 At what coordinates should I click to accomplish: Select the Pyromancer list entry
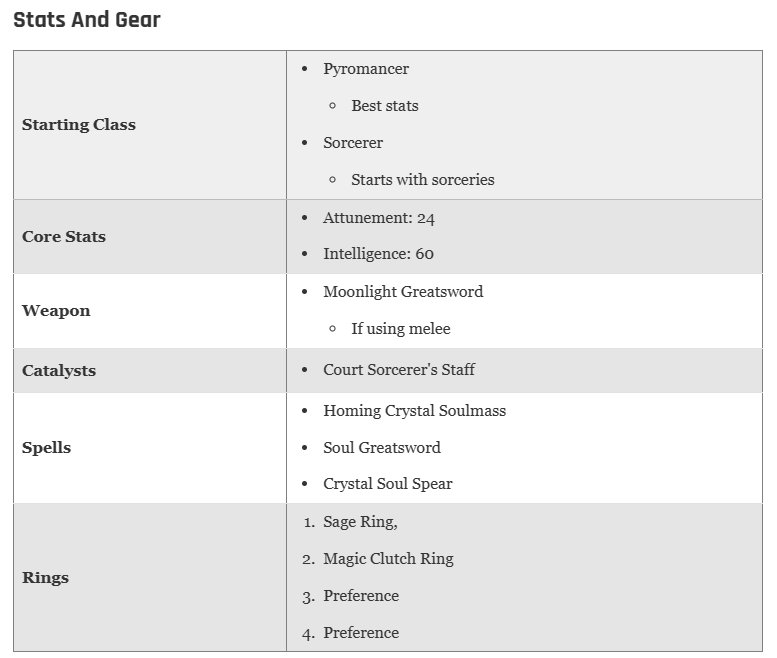[x=366, y=69]
